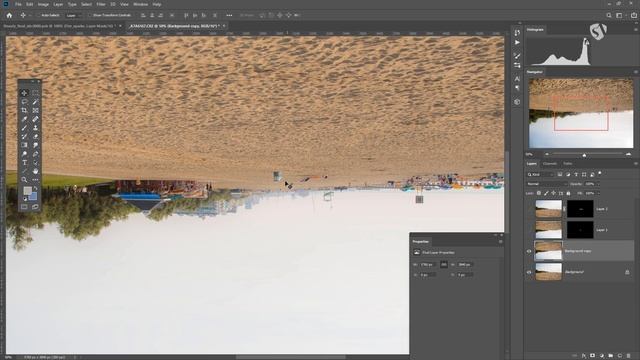
Task: Show hidden Layer 1 via visibility box
Action: 529,230
